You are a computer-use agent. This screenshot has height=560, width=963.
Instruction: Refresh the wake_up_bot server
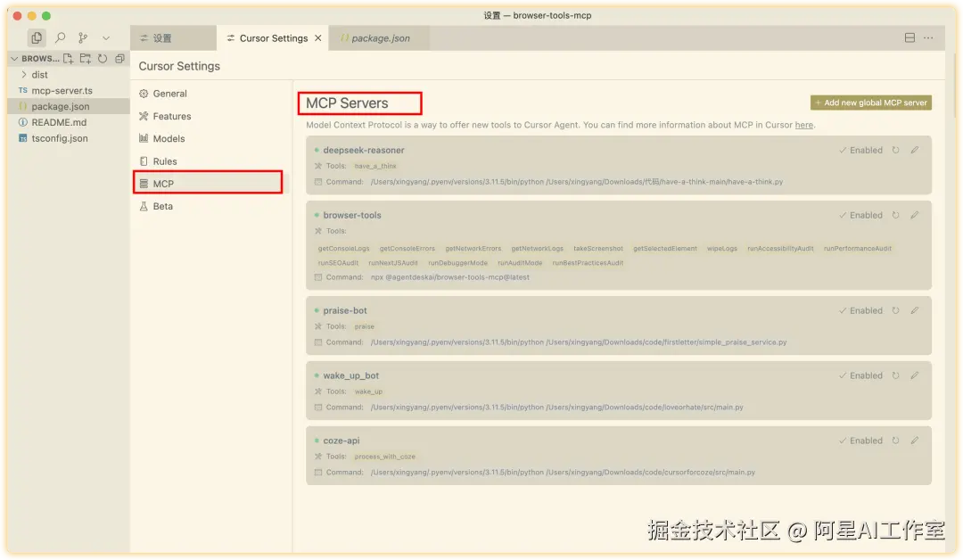tap(895, 375)
